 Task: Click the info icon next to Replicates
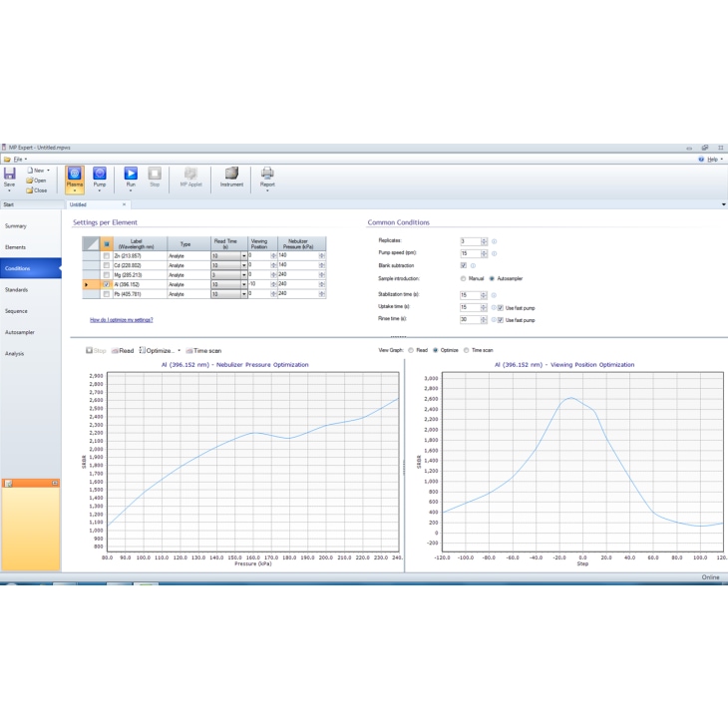tap(494, 241)
